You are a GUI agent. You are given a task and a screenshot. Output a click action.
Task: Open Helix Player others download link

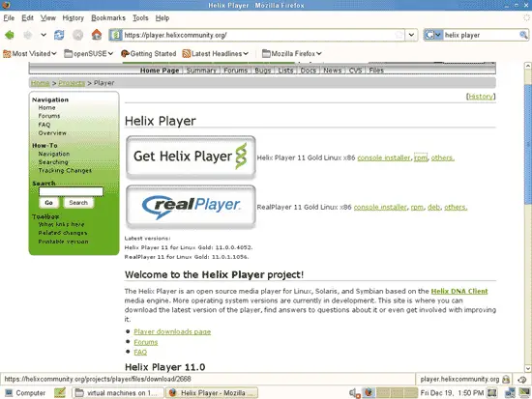tap(442, 157)
